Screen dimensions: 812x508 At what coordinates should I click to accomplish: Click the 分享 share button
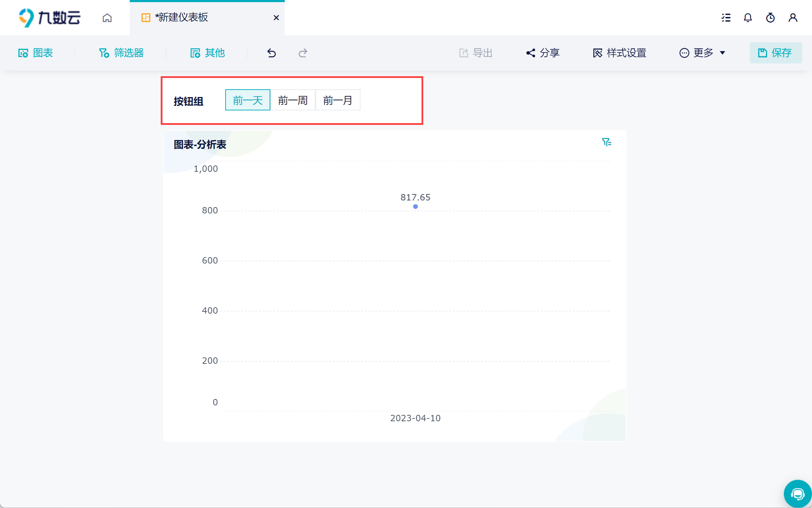tap(543, 53)
